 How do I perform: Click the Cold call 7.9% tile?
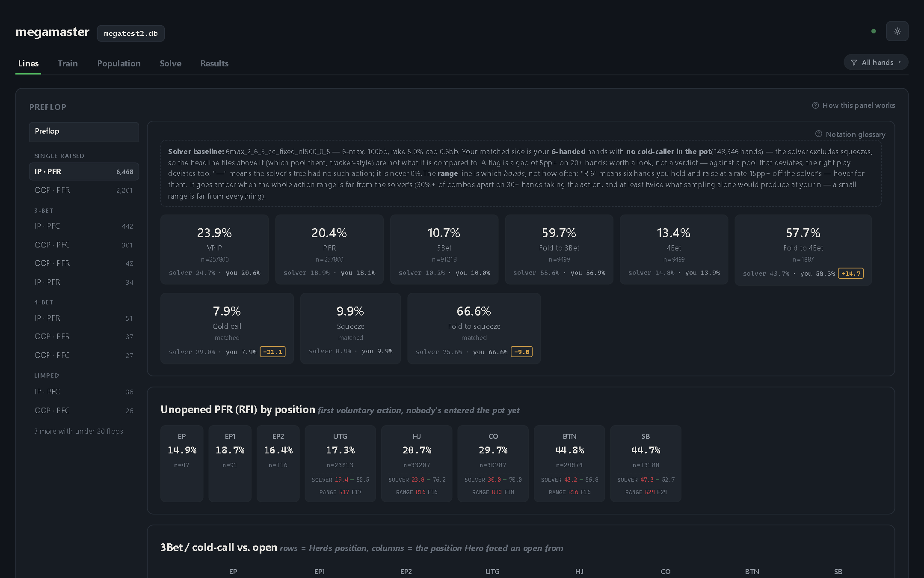[x=227, y=328]
